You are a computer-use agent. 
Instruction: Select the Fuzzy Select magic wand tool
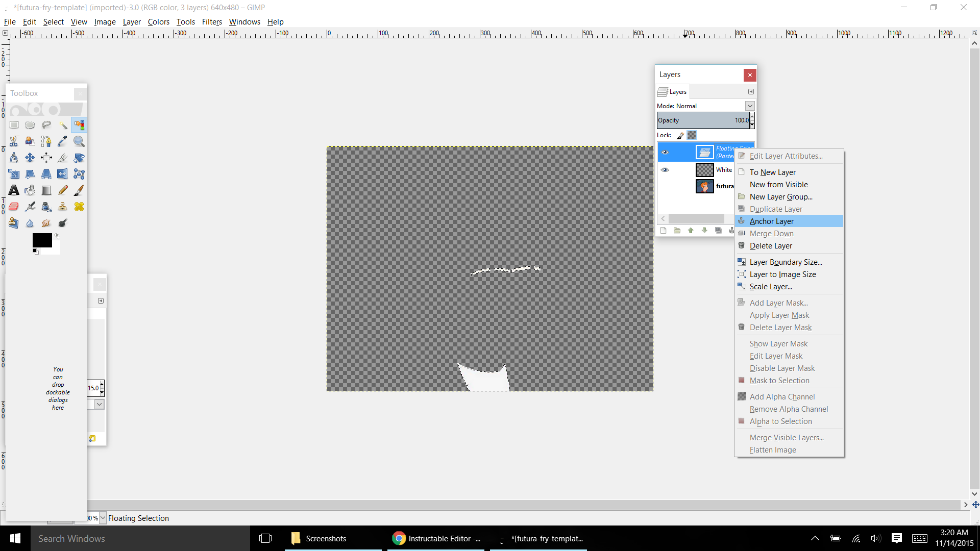coord(63,125)
